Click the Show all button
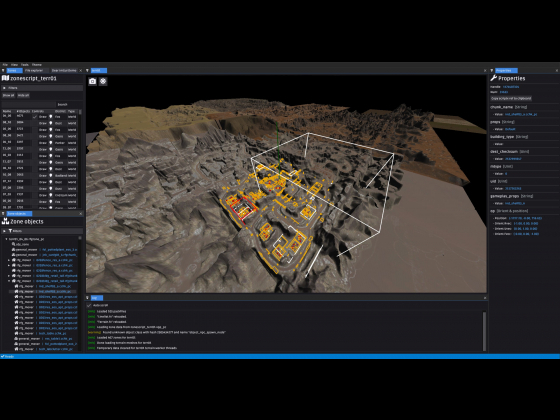Image resolution: width=560 pixels, height=420 pixels. click(9, 95)
